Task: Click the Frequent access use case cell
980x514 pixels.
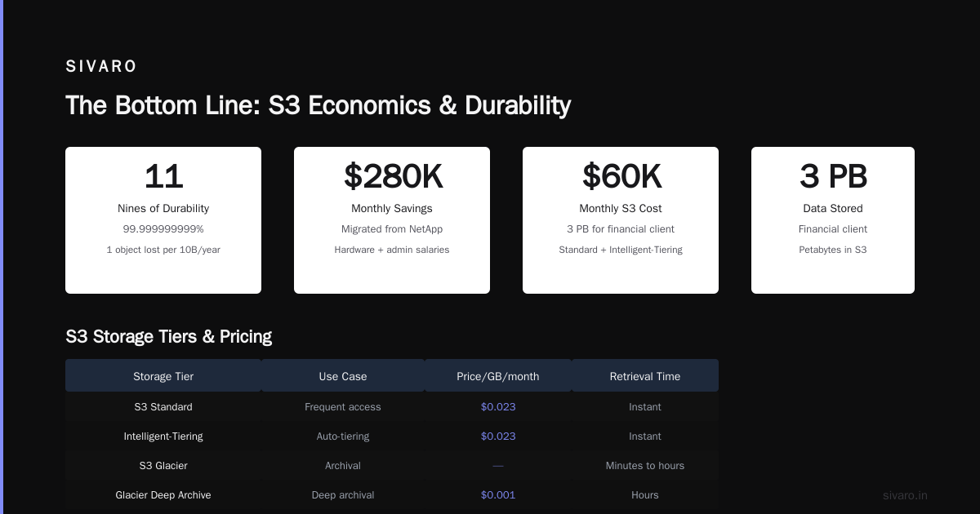Action: point(343,406)
